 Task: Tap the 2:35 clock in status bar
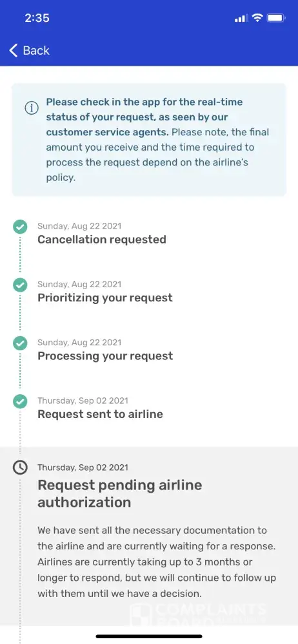point(37,17)
